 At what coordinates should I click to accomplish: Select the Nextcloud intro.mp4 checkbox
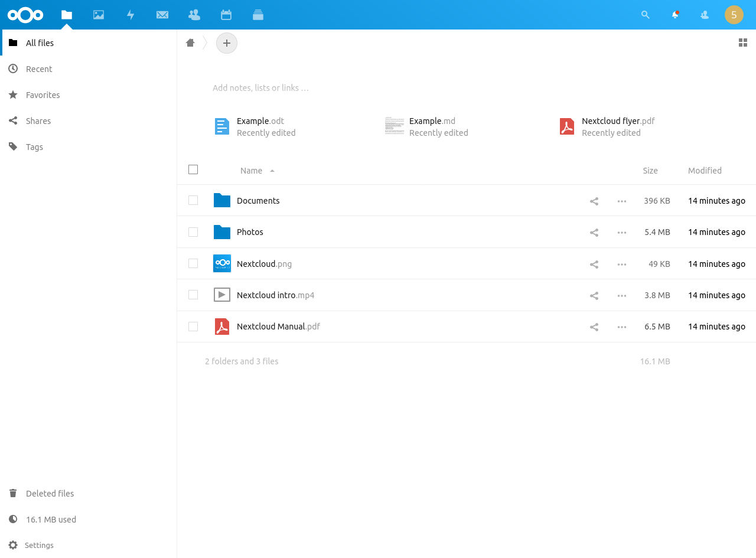point(193,295)
